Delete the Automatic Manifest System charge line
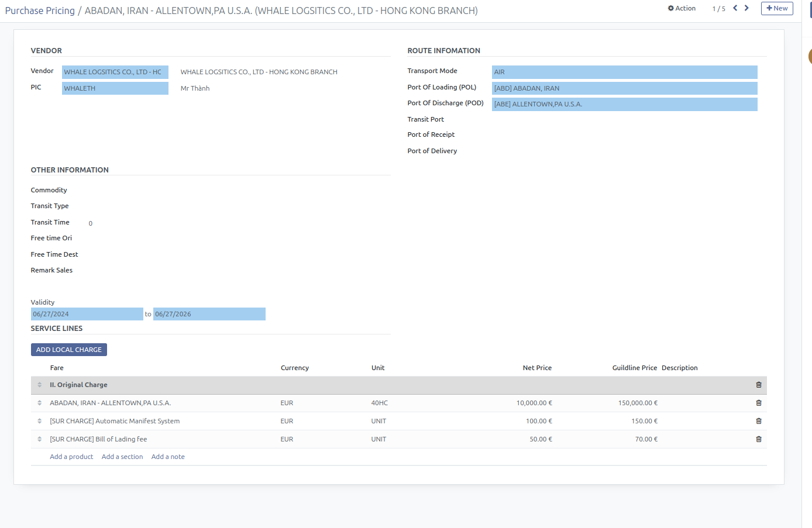Screen dimensions: 812x528 pyautogui.click(x=758, y=421)
